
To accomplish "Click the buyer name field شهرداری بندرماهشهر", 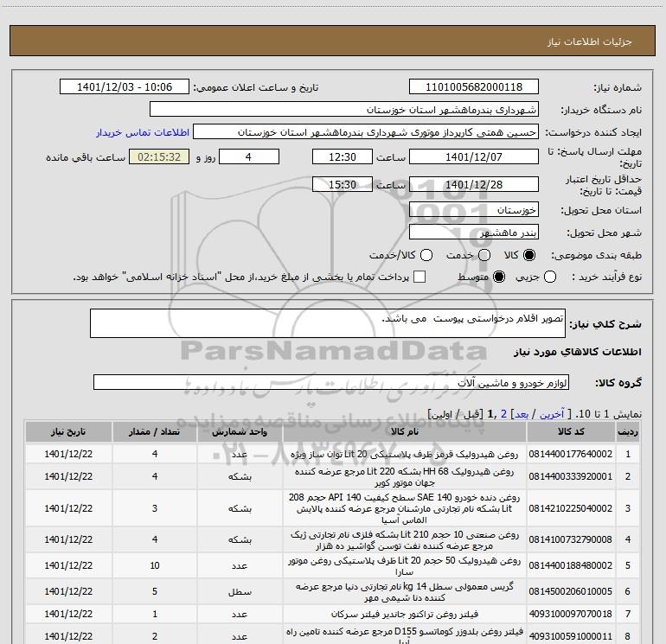I will click(x=344, y=110).
